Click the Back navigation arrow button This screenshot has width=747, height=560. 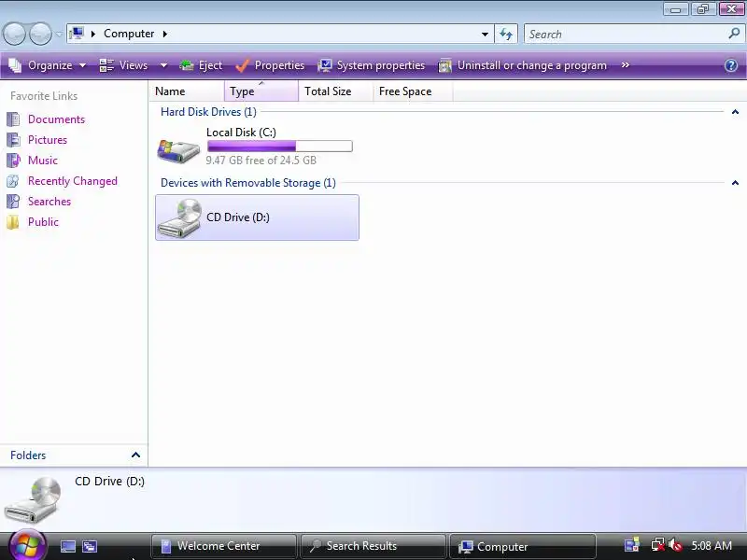click(x=14, y=34)
